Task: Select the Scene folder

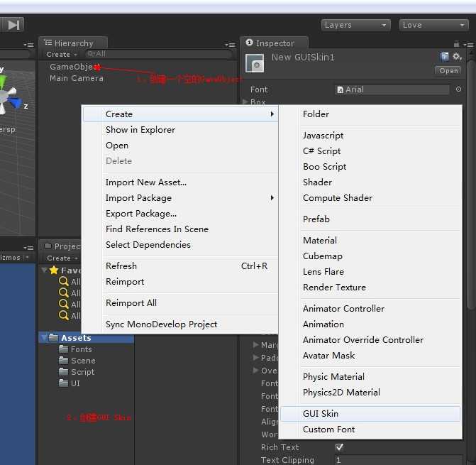Action: (77, 361)
